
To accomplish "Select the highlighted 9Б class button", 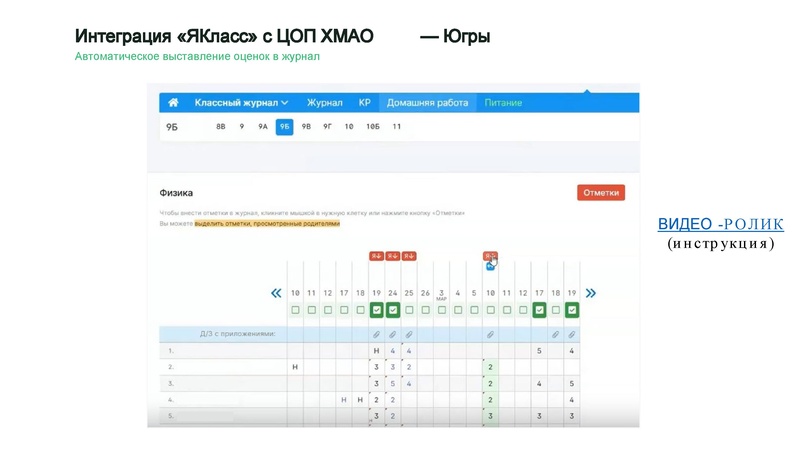I will point(284,127).
